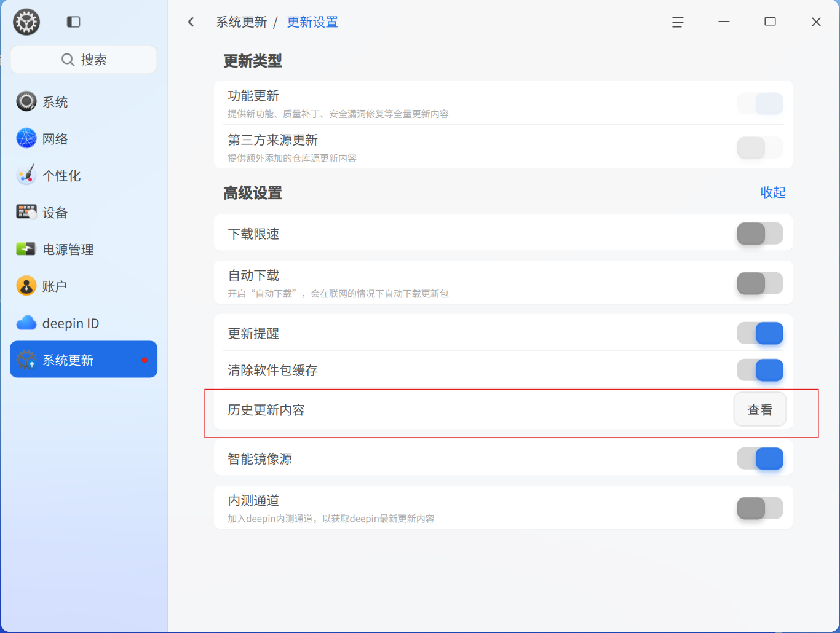The height and width of the screenshot is (633, 840).
Task: Toggle the sidebar collapse icon
Action: pos(74,22)
